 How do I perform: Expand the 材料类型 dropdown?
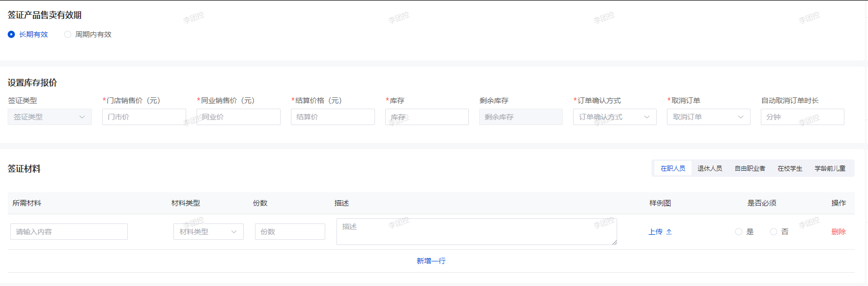click(x=208, y=232)
